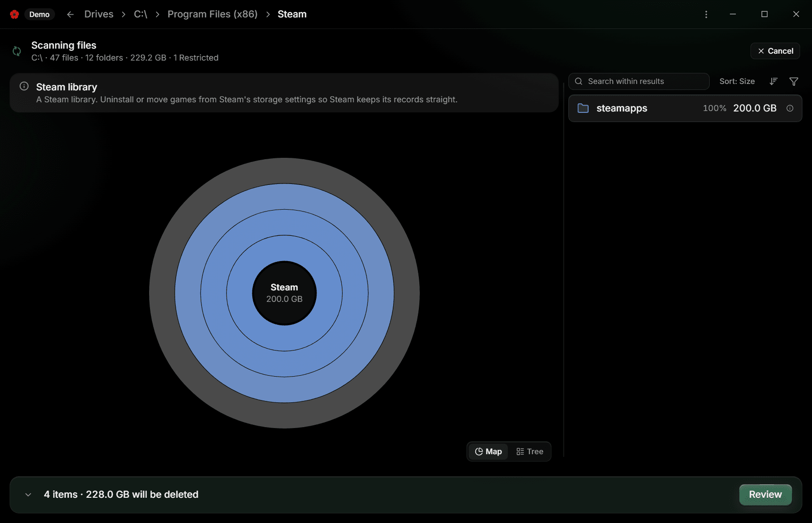Image resolution: width=812 pixels, height=523 pixels.
Task: Cancel the file scan
Action: click(775, 51)
